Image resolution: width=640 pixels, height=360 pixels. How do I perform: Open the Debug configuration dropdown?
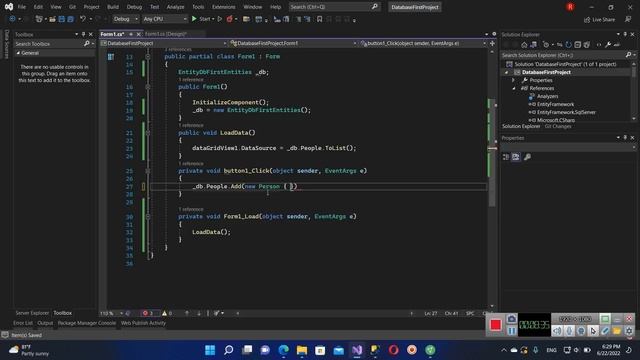[x=126, y=19]
